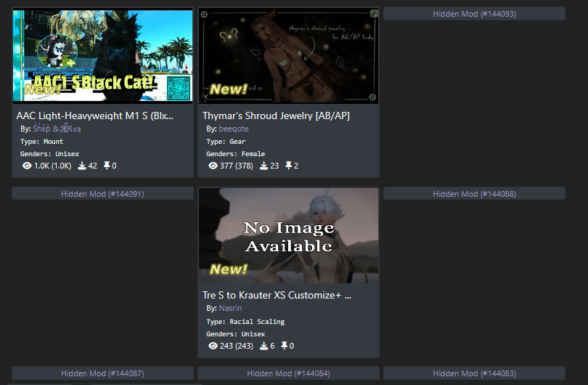Reveal Hidden Mod #144083
Image resolution: width=588 pixels, height=385 pixels.
pyautogui.click(x=474, y=373)
